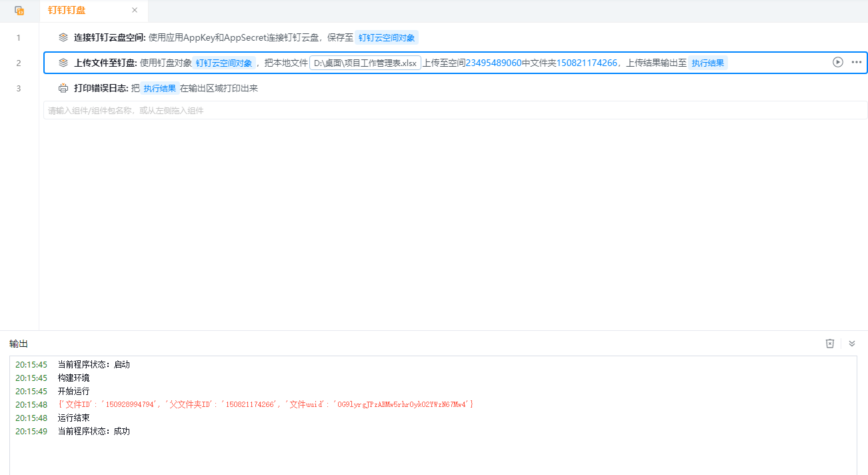Select log line 当前程序状态：启动
The width and height of the screenshot is (868, 475).
(94, 364)
